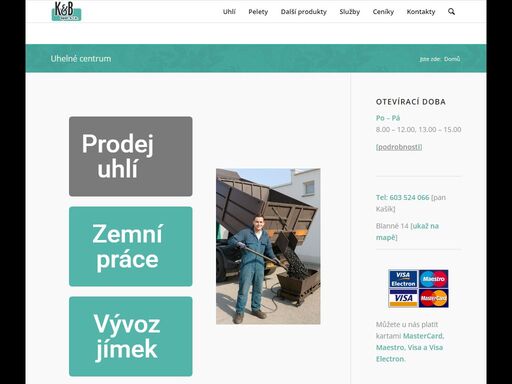Click the Visa card logo
Viewport: 512px width, 384px height.
[x=403, y=298]
